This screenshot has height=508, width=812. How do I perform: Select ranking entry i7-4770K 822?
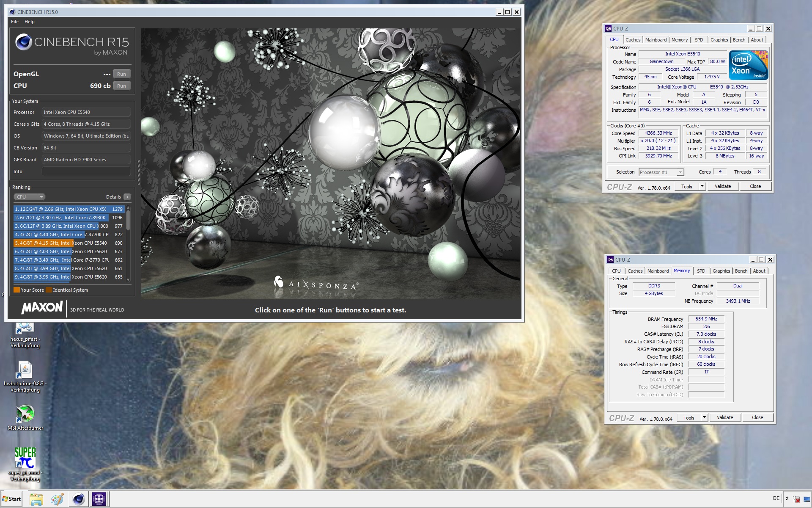tap(69, 235)
